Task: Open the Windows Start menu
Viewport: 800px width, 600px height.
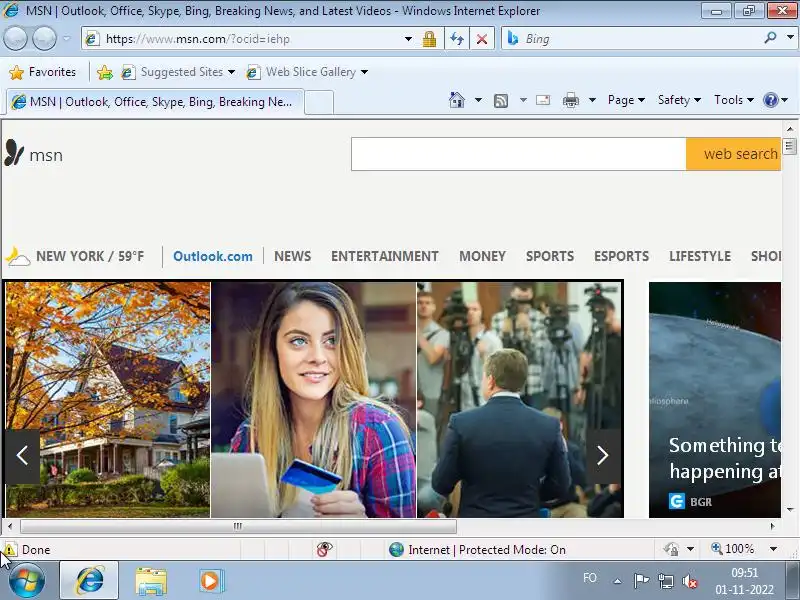Action: (x=27, y=581)
